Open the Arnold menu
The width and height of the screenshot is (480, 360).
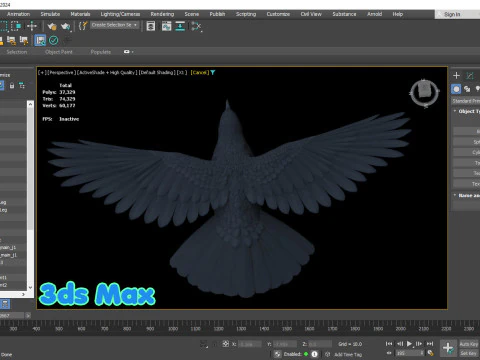click(x=375, y=14)
